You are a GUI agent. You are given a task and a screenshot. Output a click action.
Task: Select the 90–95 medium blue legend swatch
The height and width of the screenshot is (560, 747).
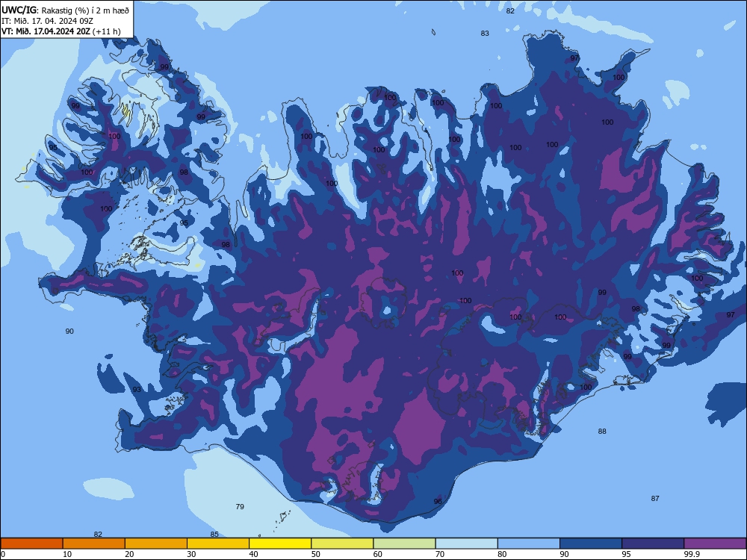[x=591, y=544]
